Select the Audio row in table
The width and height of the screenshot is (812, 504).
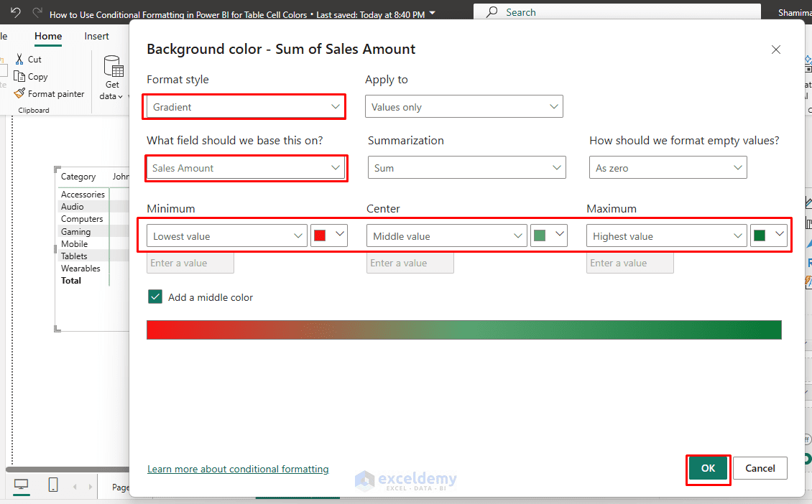tap(72, 207)
